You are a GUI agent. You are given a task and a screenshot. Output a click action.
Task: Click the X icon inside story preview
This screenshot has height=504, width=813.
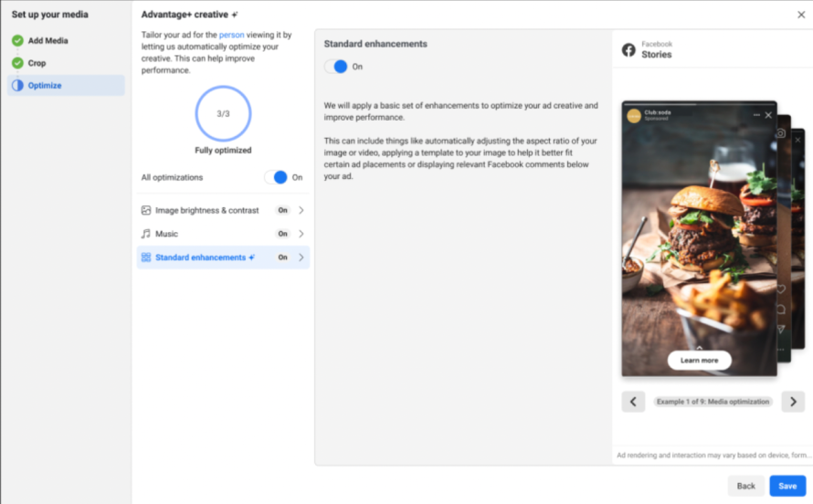click(x=768, y=116)
